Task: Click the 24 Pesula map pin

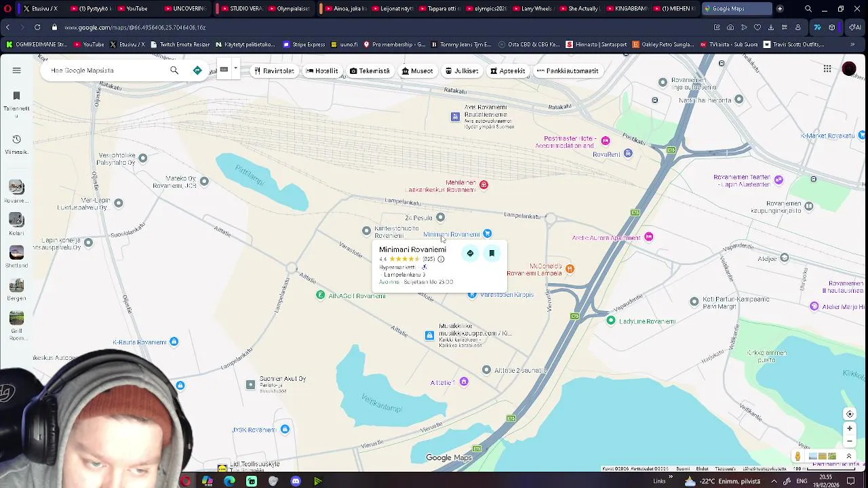Action: pos(440,217)
